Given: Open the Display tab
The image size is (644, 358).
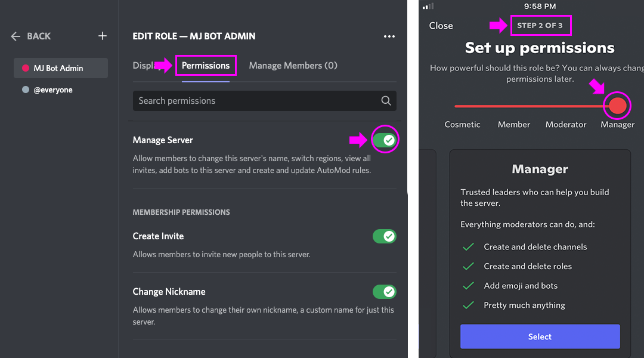Looking at the screenshot, I should tap(144, 66).
